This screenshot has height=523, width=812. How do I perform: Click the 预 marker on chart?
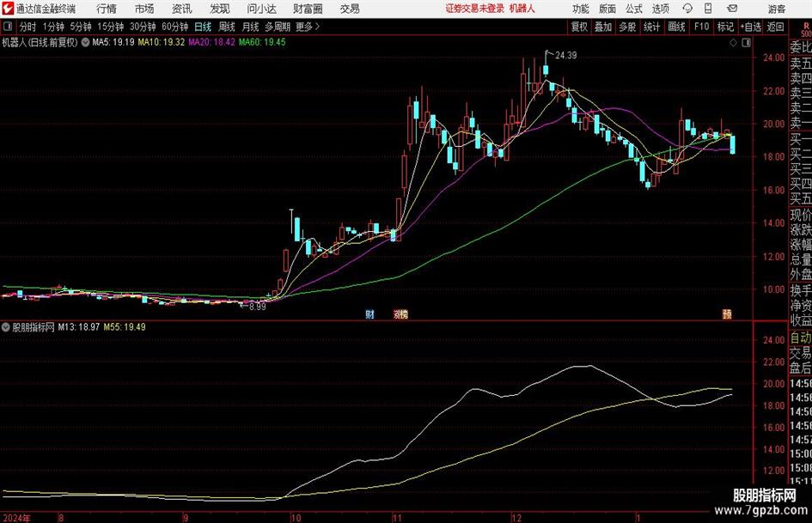pyautogui.click(x=727, y=314)
